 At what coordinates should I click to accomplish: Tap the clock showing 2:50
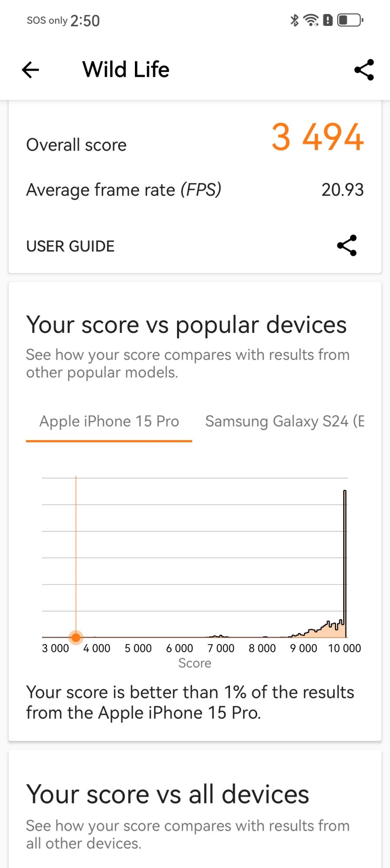(x=85, y=20)
